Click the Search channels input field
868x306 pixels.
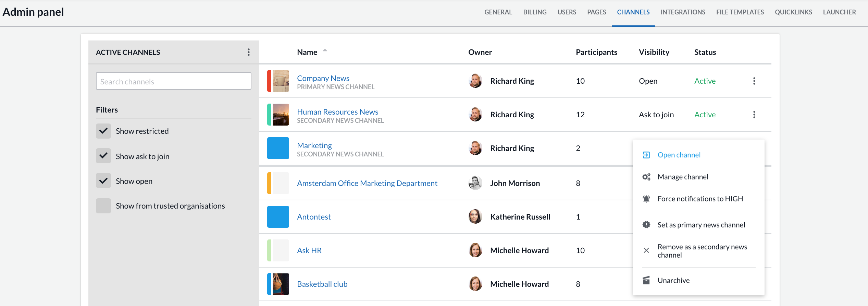click(x=173, y=81)
